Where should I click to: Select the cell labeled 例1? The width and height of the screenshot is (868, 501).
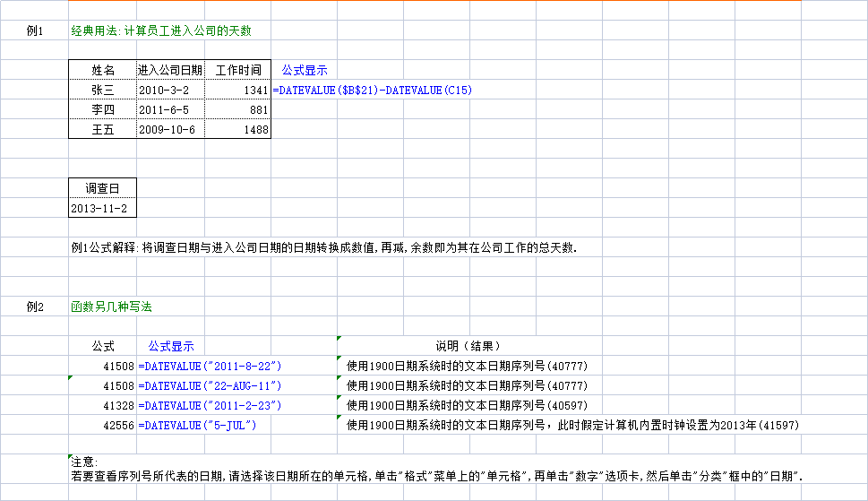pyautogui.click(x=35, y=30)
